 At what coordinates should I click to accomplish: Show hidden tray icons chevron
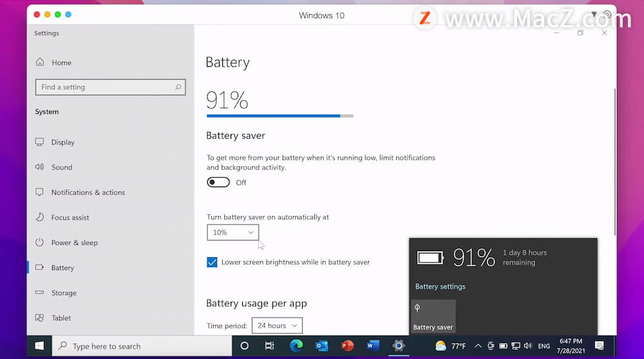point(478,346)
